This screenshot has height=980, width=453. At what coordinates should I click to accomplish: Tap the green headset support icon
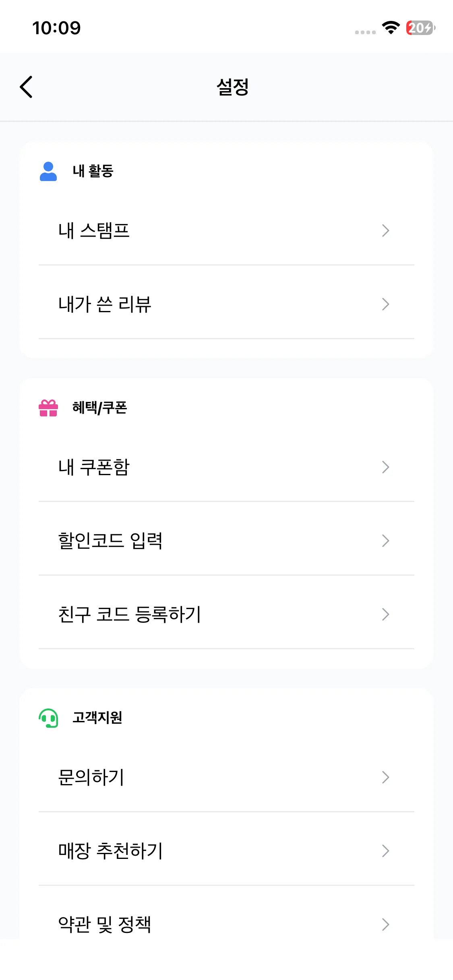pyautogui.click(x=48, y=718)
